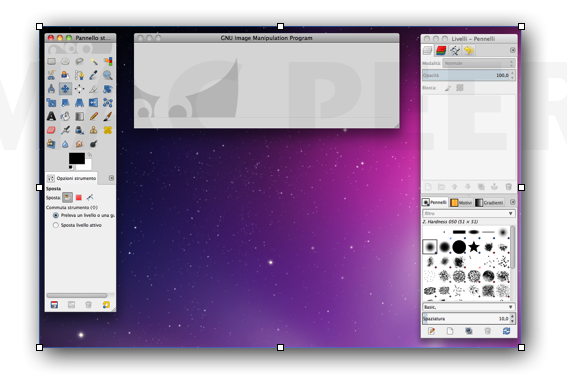Viewport: 567px width, 378px height.
Task: Select the Select by Color tool
Action: pos(108,61)
